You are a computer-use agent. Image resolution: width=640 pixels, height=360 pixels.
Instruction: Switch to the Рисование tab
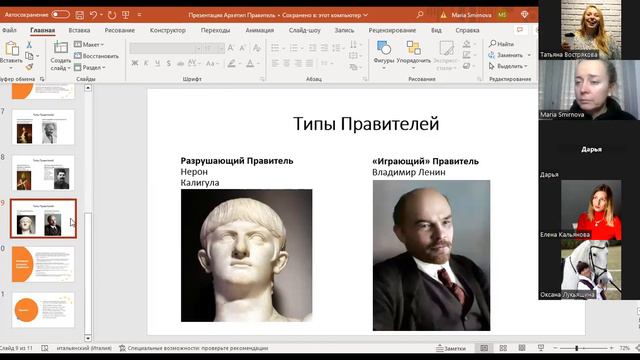click(x=120, y=30)
